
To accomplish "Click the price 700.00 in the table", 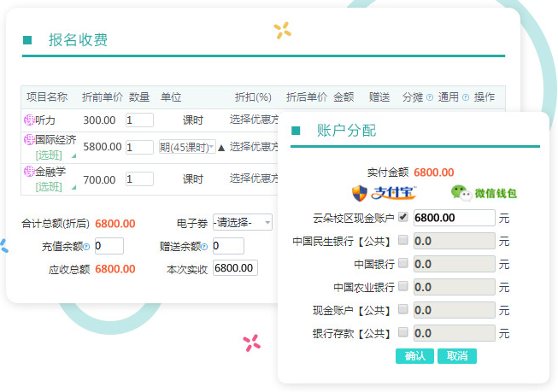I will (x=99, y=180).
